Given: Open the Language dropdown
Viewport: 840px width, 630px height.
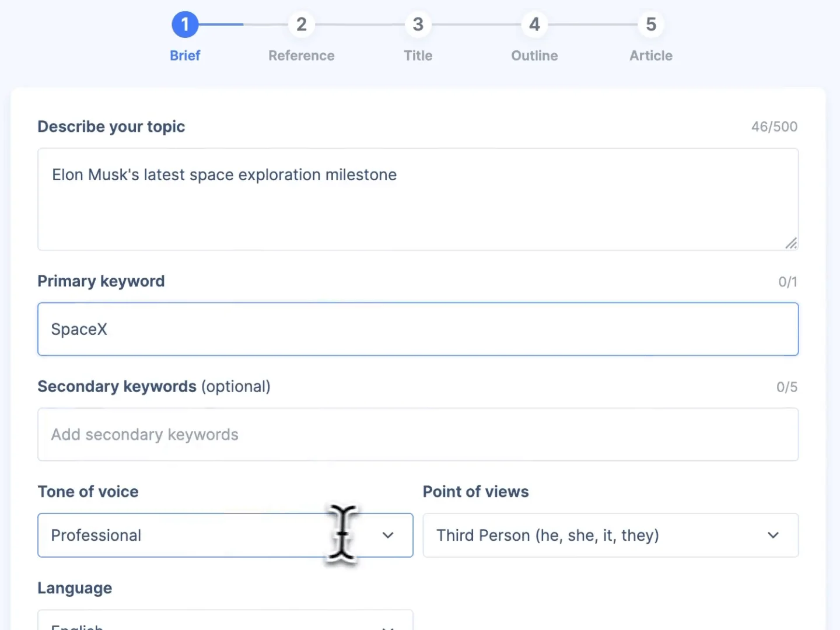Looking at the screenshot, I should click(x=225, y=622).
